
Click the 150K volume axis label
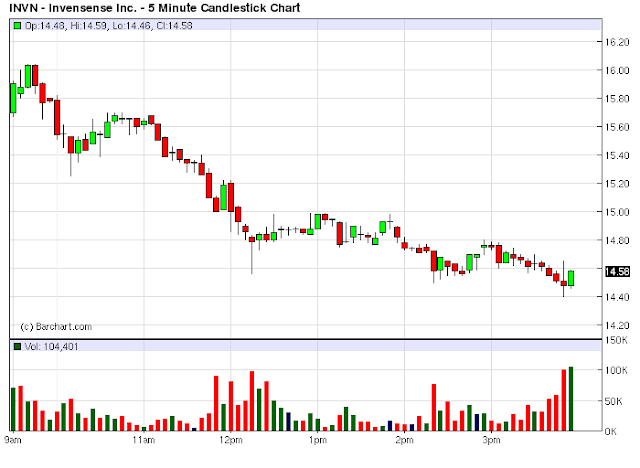tap(616, 340)
